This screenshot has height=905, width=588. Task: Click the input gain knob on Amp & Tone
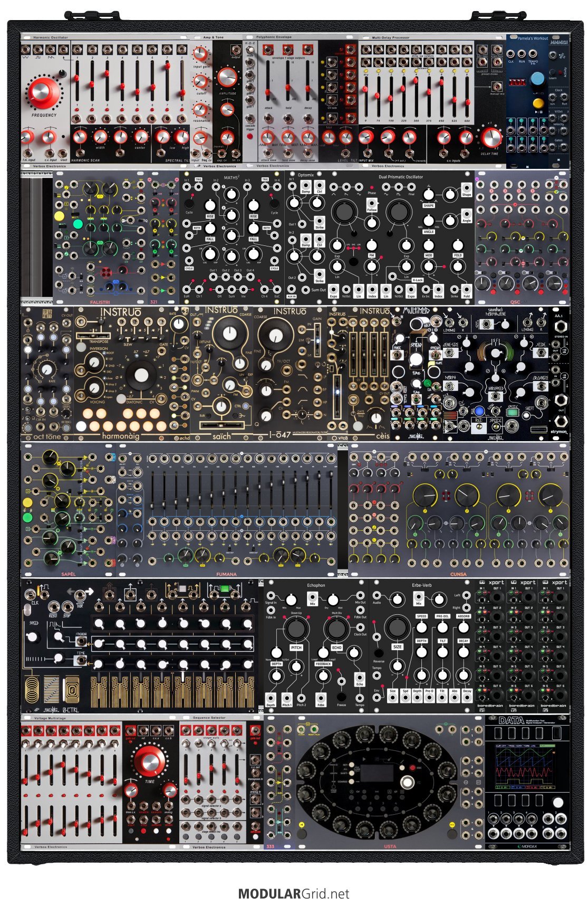pyautogui.click(x=200, y=54)
